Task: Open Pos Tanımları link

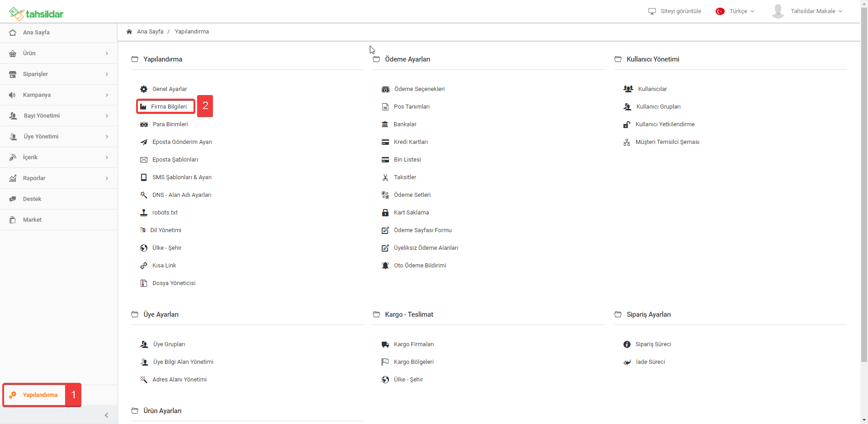Action: tap(412, 107)
